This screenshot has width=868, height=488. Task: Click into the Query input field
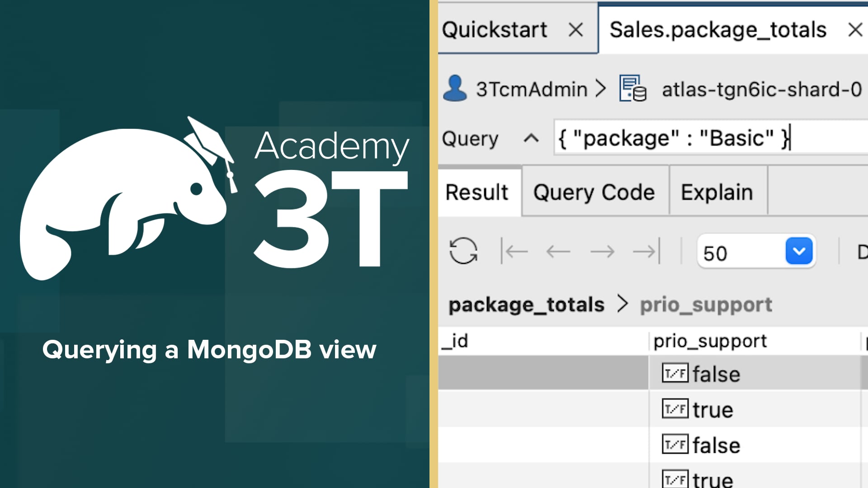711,138
